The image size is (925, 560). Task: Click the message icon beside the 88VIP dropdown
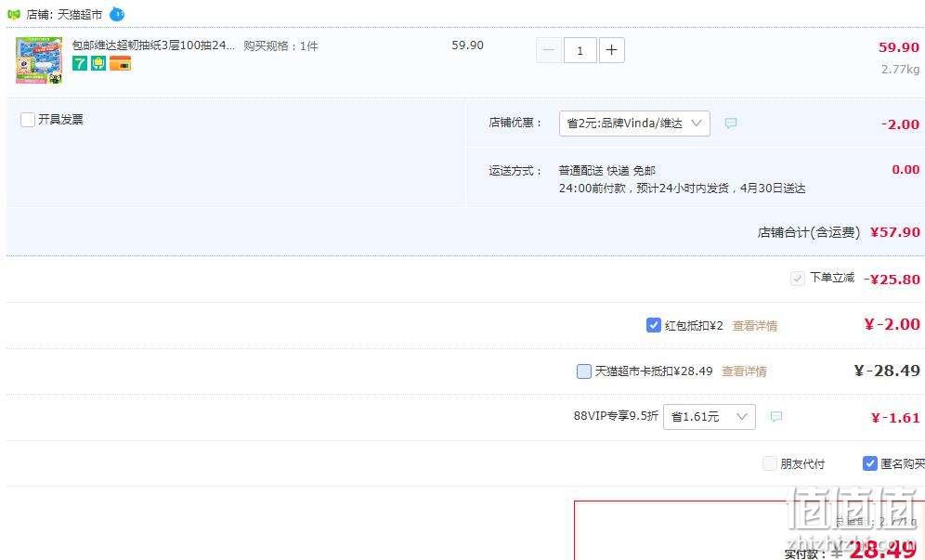coord(776,417)
